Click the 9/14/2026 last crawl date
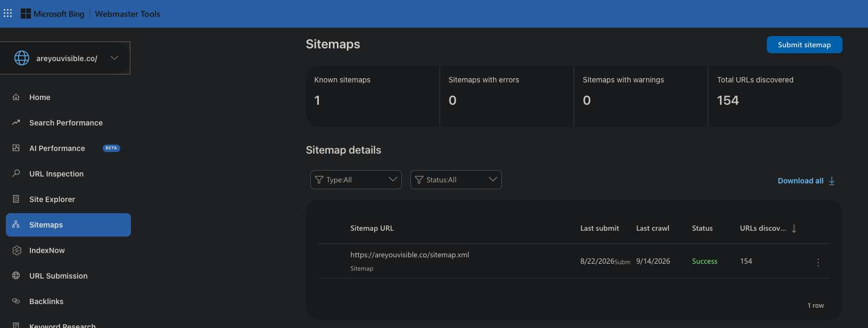Screen dimensions: 868x328 [653, 261]
